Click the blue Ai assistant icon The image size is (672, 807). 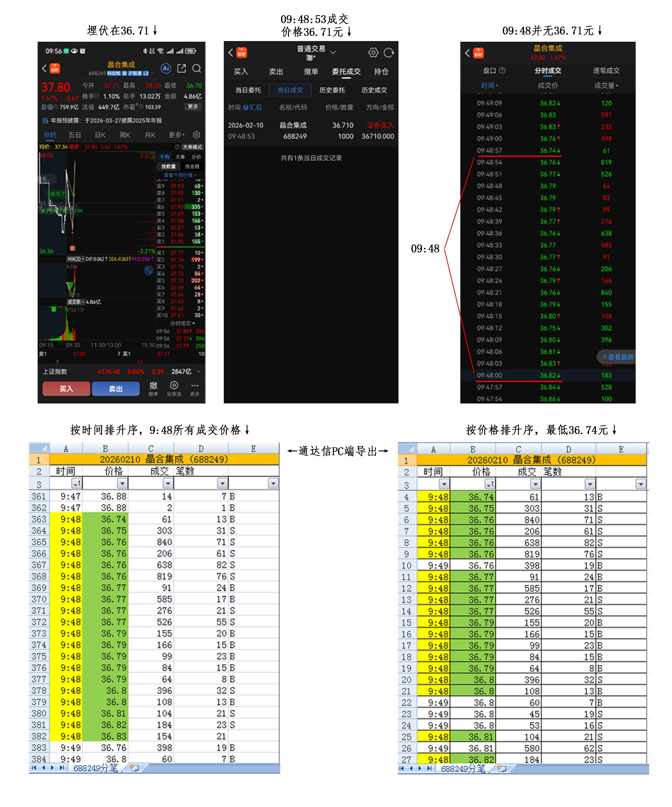166,69
